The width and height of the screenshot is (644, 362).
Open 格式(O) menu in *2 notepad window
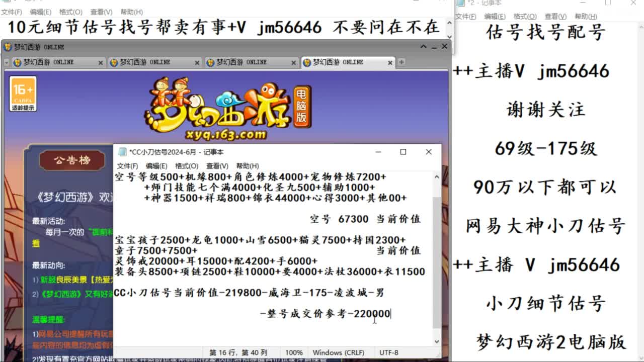click(x=525, y=16)
